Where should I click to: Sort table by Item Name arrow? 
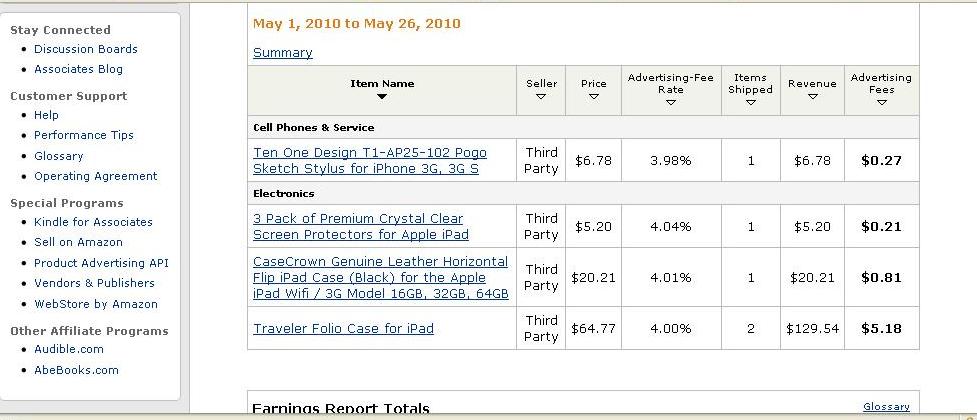click(382, 97)
